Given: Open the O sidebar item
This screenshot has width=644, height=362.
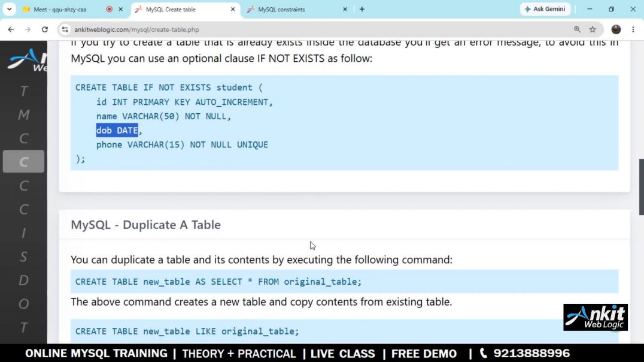Looking at the screenshot, I should [x=24, y=304].
